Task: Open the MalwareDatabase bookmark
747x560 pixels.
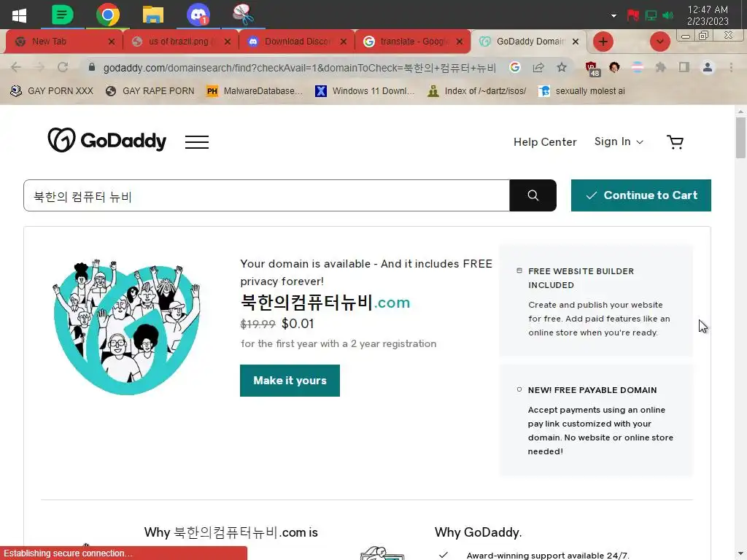Action: coord(255,91)
